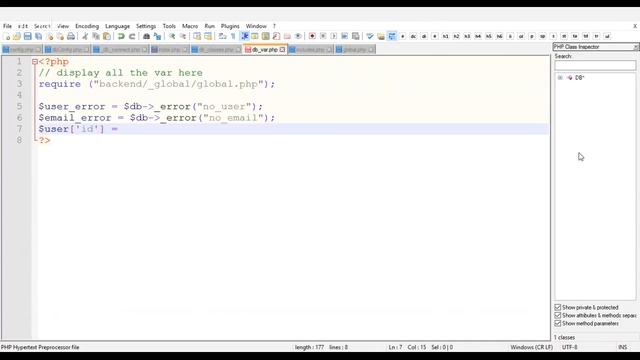
Task: Insert h6 tag toolbar button
Action: pyautogui.click(x=499, y=36)
